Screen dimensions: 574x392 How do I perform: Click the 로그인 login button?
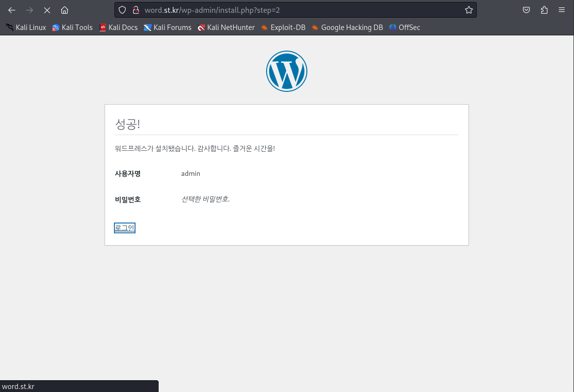124,228
